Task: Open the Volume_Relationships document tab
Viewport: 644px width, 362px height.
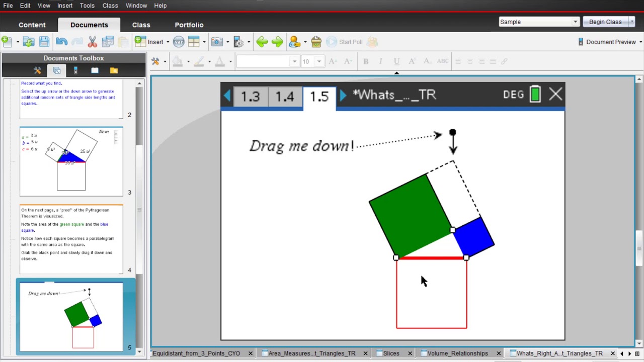Action: pyautogui.click(x=457, y=353)
